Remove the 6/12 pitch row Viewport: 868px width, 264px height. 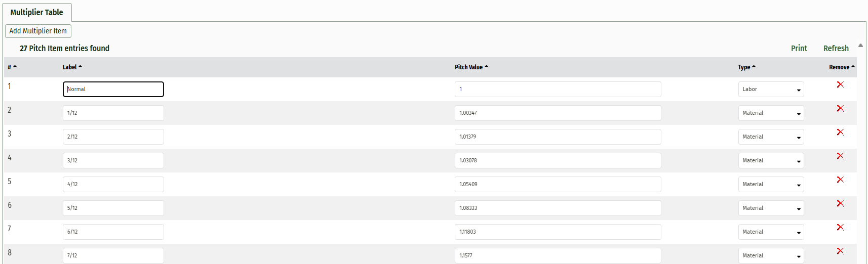840,228
